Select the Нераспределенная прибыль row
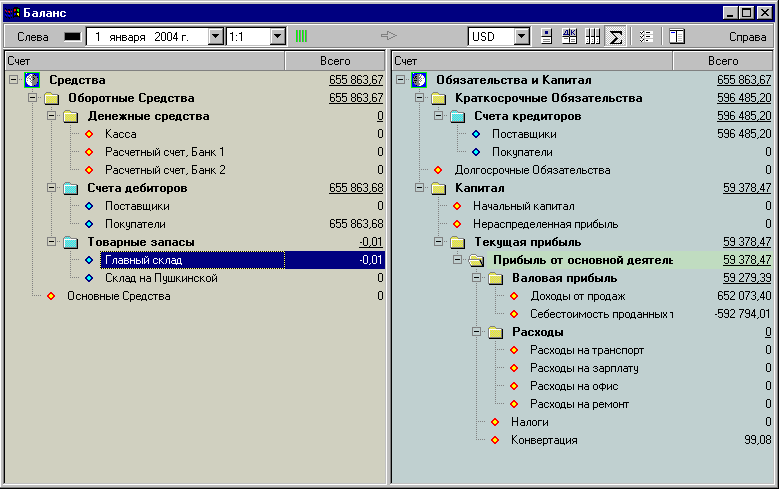The height and width of the screenshot is (489, 779). tap(545, 224)
